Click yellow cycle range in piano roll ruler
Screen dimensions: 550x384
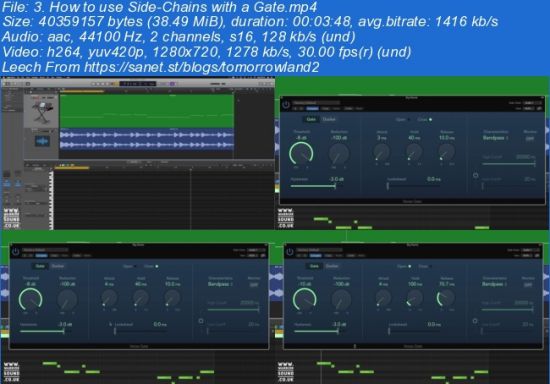pos(72,168)
